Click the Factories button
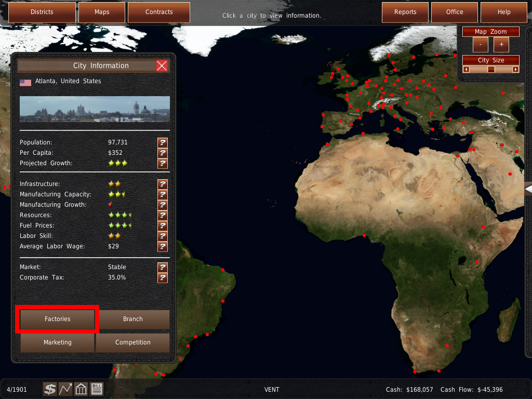This screenshot has width=532, height=399. click(58, 319)
